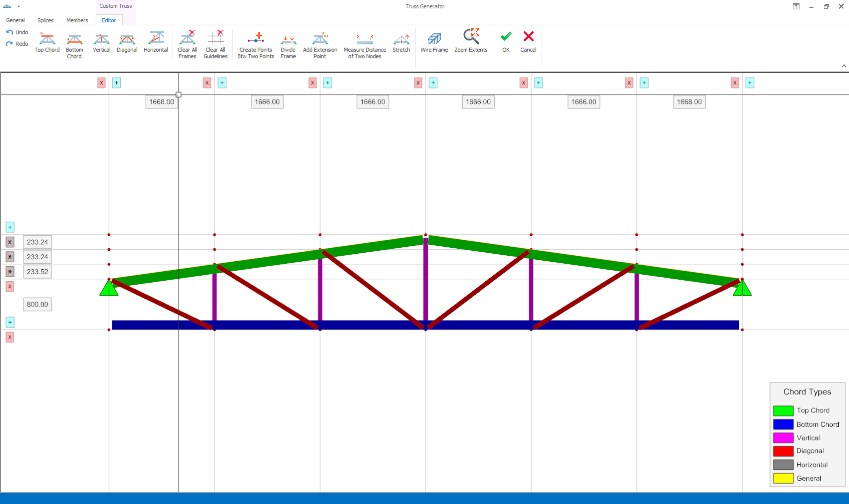Click the first 1668.00 span dimension field
This screenshot has width=849, height=504.
pyautogui.click(x=162, y=102)
